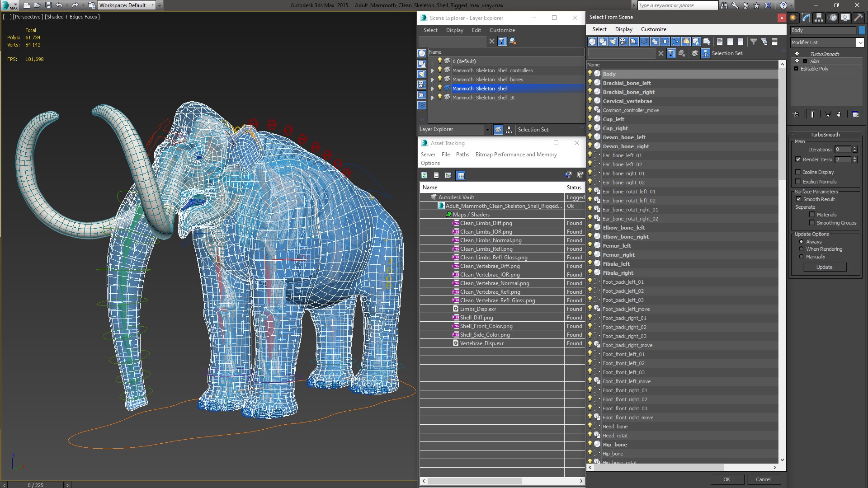Click the Perspective viewport label
The height and width of the screenshot is (488, 868).
pyautogui.click(x=28, y=17)
